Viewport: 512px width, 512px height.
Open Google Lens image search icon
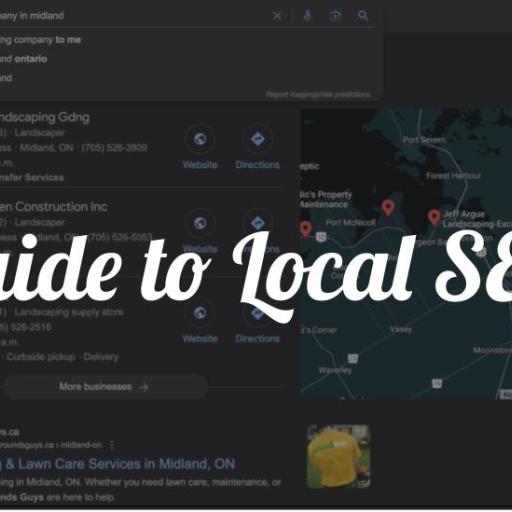pyautogui.click(x=335, y=16)
